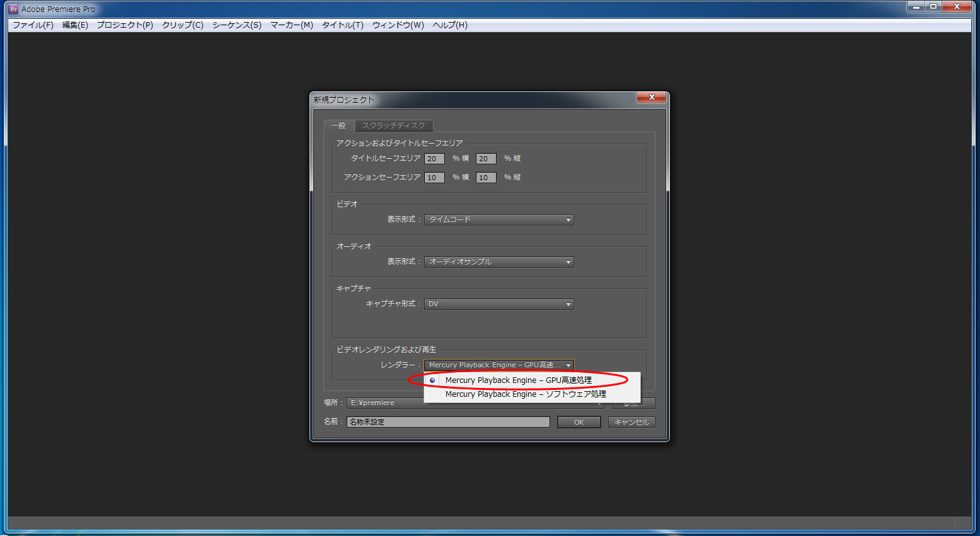
Task: Open the クリップ(C) menu
Action: pyautogui.click(x=183, y=25)
